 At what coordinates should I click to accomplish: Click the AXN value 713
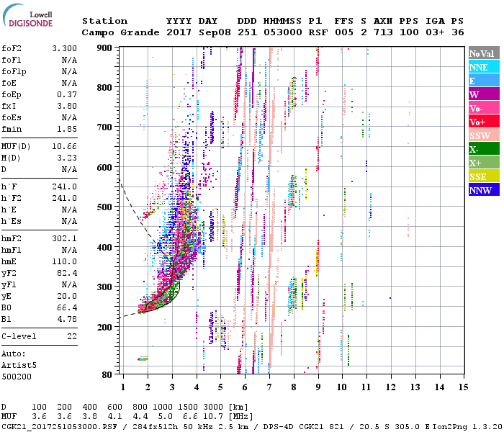pyautogui.click(x=383, y=32)
